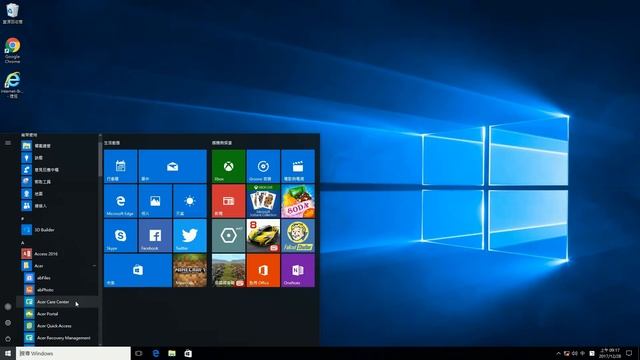Open Edge from the taskbar
Screen dimensions: 640x360
tap(156, 353)
